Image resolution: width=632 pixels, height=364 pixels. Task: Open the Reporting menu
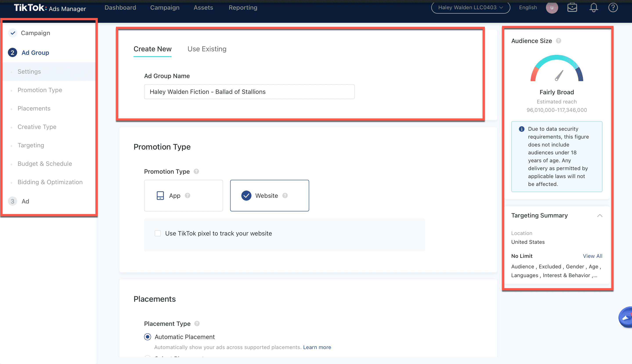[243, 8]
